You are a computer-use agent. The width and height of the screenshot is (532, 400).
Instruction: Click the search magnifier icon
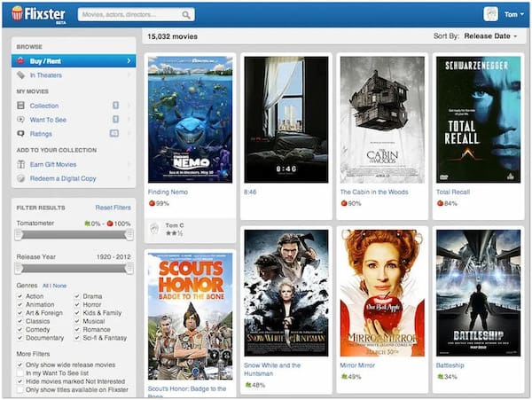pyautogui.click(x=186, y=14)
